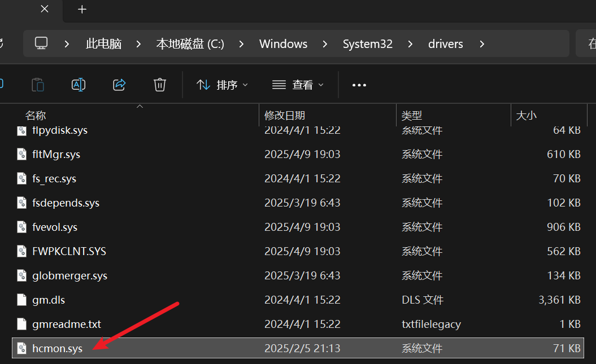596x364 pixels.
Task: Navigate to 本地磁盘 (C:) breadcrumb
Action: 190,44
